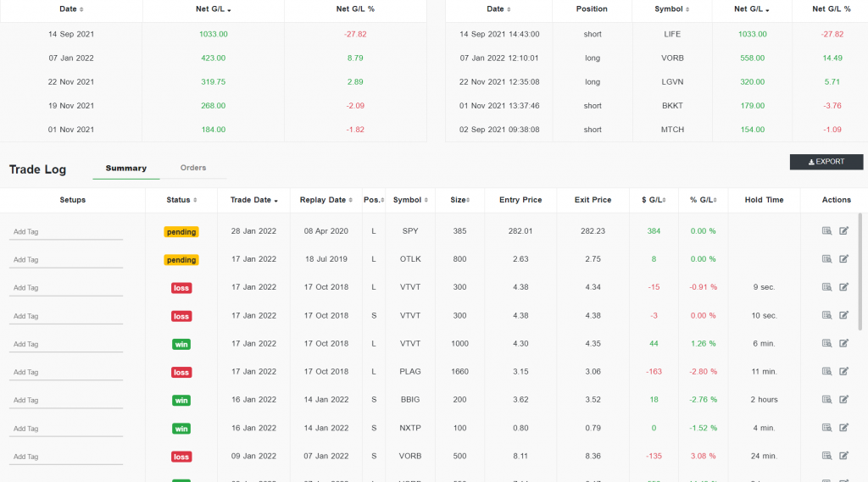View details of VTVT win trade
Viewport: 868px width, 482px height.
pos(826,344)
